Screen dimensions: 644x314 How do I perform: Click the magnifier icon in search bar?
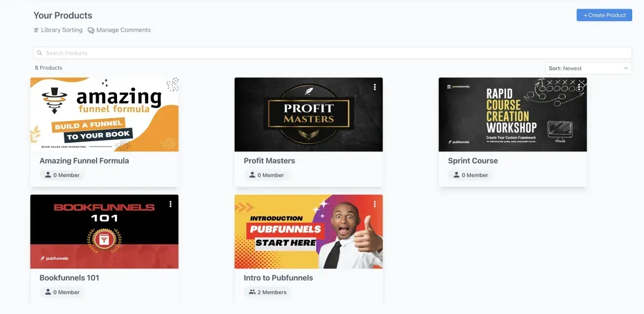(40, 53)
